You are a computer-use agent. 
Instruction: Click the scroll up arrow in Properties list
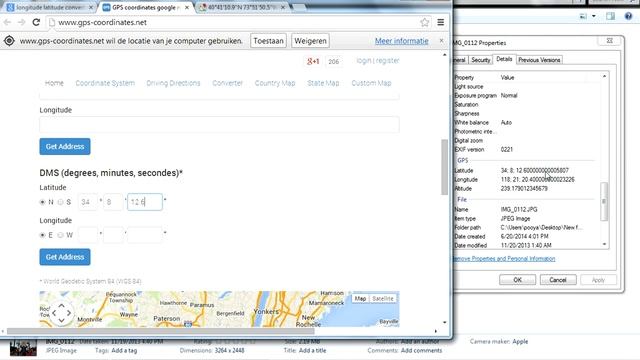[x=604, y=76]
